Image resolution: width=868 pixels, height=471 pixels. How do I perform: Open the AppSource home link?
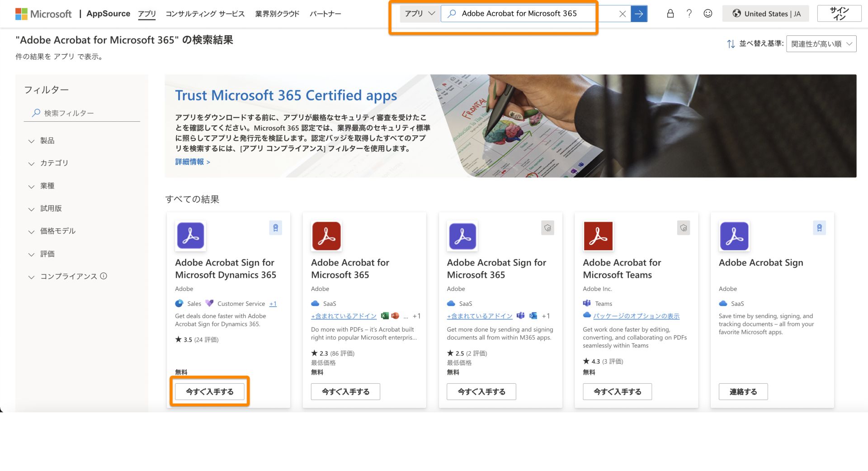click(108, 14)
